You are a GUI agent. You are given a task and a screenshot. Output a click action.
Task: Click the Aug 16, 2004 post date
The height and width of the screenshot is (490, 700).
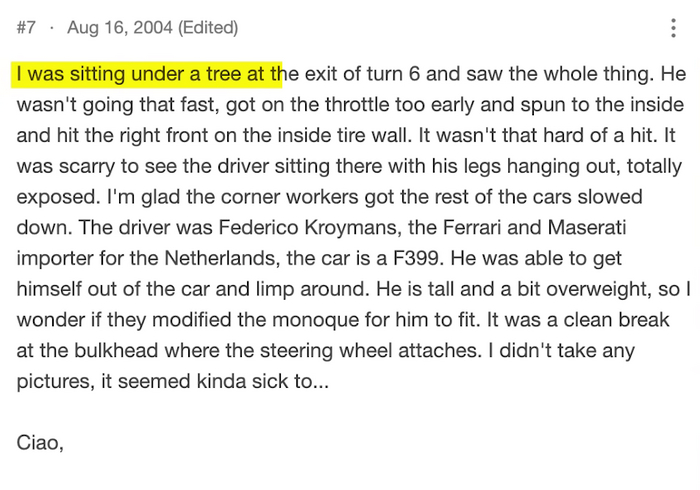[120, 28]
